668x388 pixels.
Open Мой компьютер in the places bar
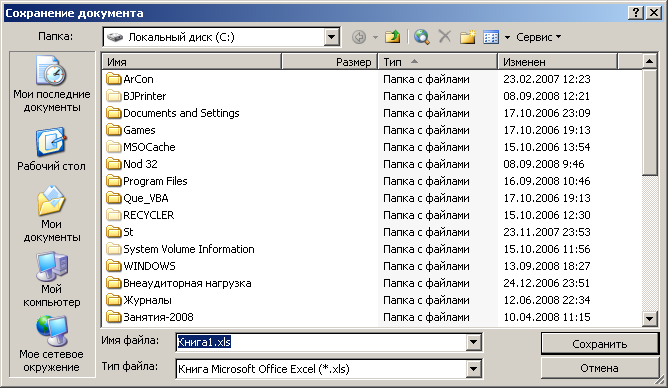pos(52,279)
